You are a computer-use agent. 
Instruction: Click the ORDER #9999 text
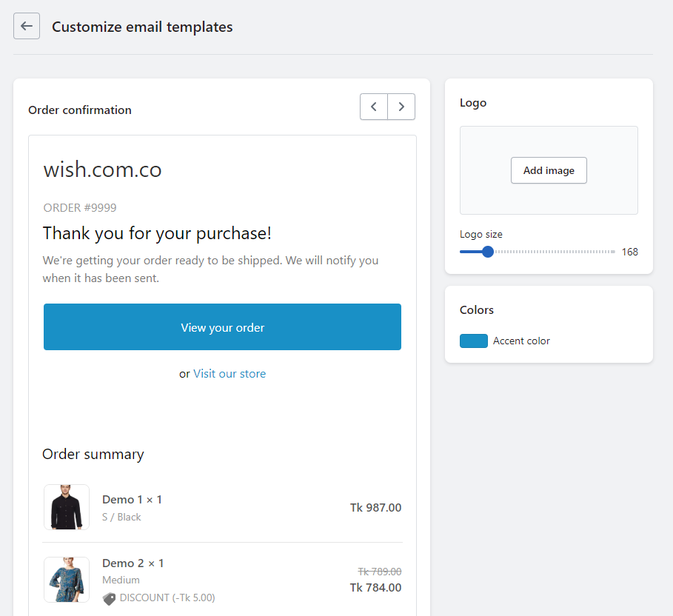coord(80,208)
